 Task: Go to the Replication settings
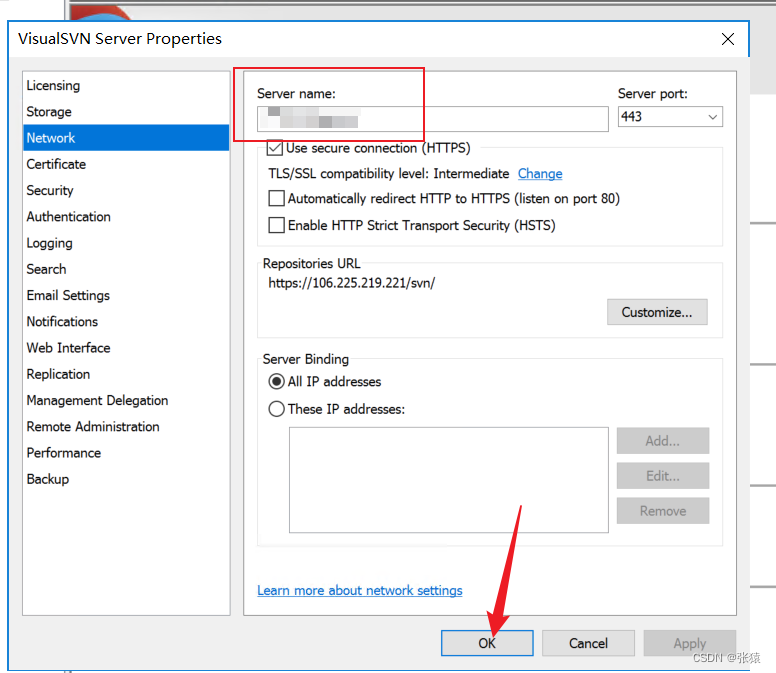[126, 374]
